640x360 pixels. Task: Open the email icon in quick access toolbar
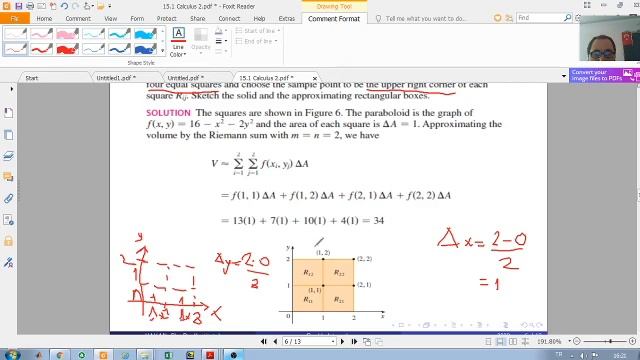(42, 6)
